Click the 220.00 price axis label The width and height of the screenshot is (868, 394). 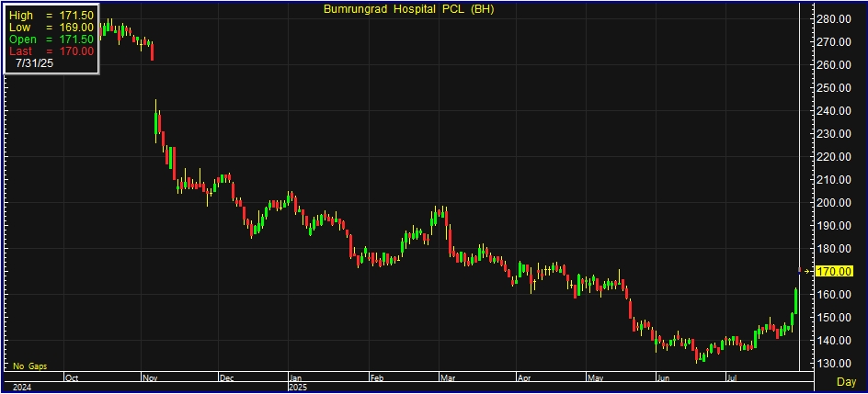pos(834,157)
